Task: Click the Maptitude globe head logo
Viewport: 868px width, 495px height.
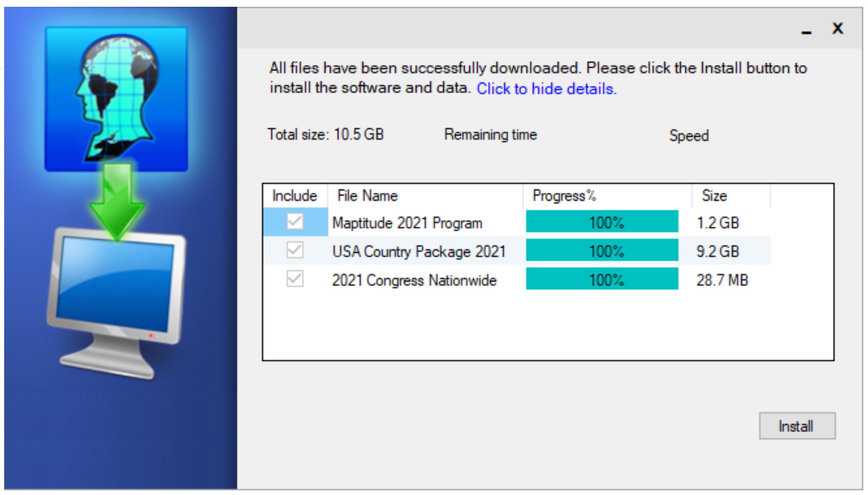Action: pos(116,99)
